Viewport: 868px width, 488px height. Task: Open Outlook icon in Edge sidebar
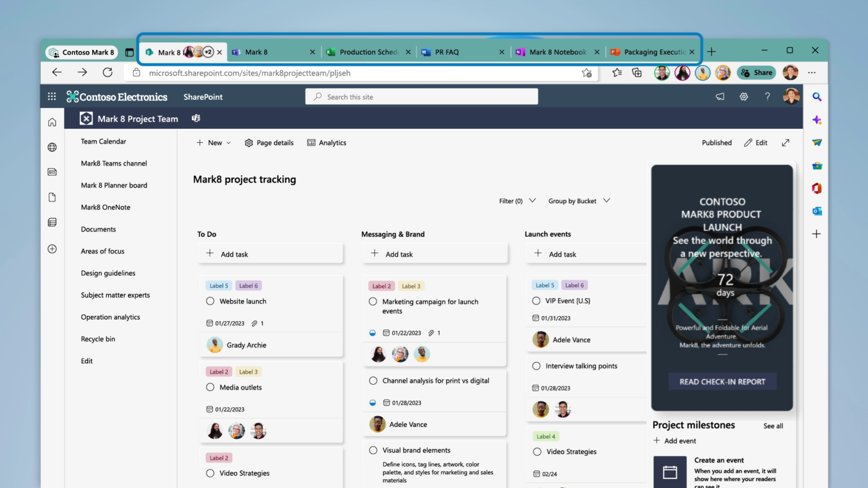[817, 211]
